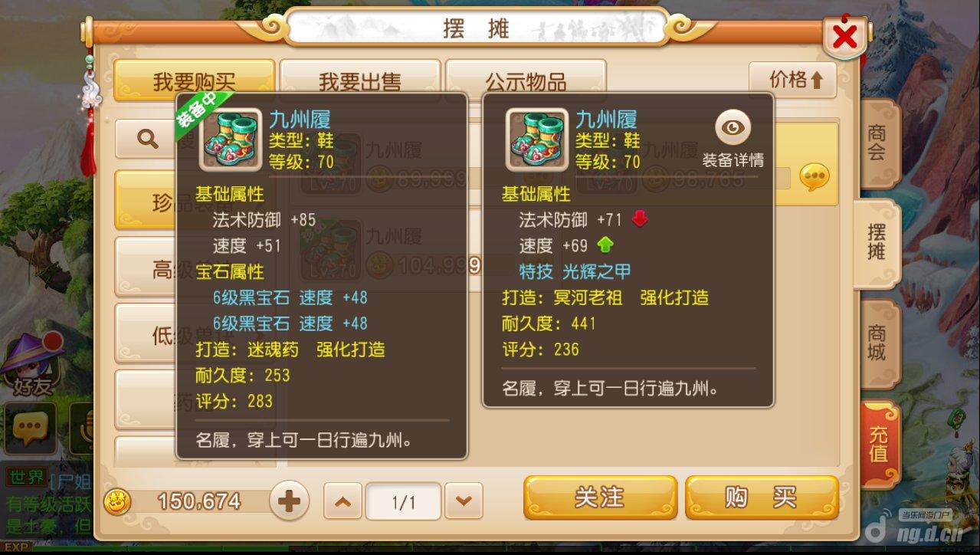The image size is (980, 555).
Task: Go to previous page with up arrow
Action: [x=343, y=501]
